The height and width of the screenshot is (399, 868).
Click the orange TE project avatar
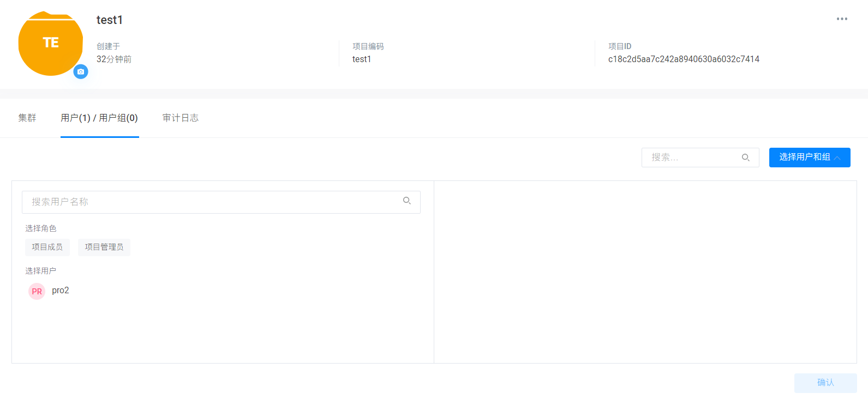pos(50,43)
